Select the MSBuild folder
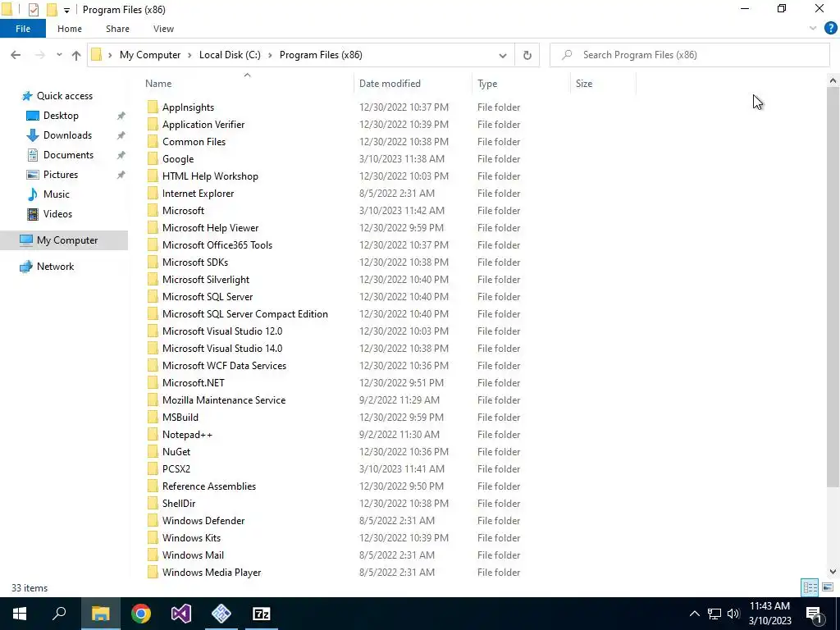 click(180, 418)
